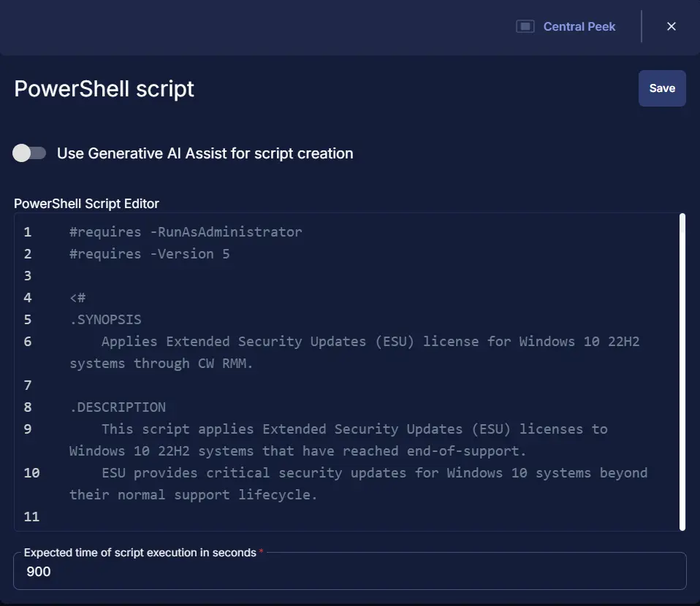Click line number 2 near #requires -Version 5
Viewport: 700px width, 606px height.
(x=27, y=253)
